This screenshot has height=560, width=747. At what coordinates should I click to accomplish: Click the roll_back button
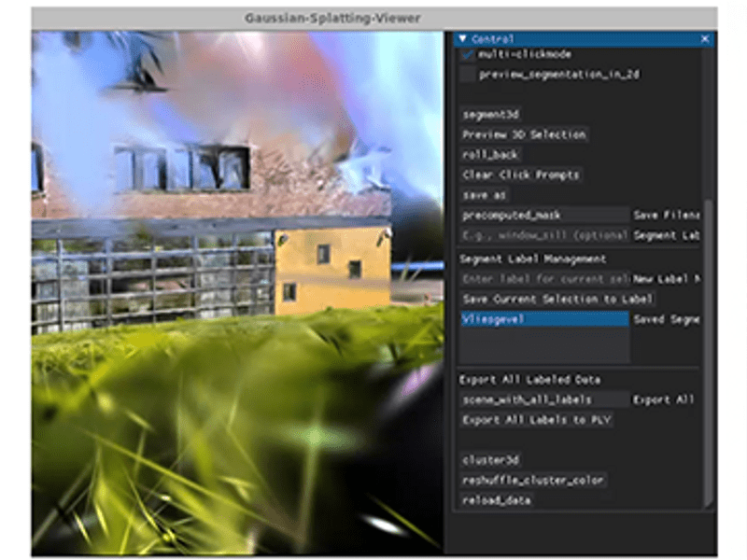(490, 155)
